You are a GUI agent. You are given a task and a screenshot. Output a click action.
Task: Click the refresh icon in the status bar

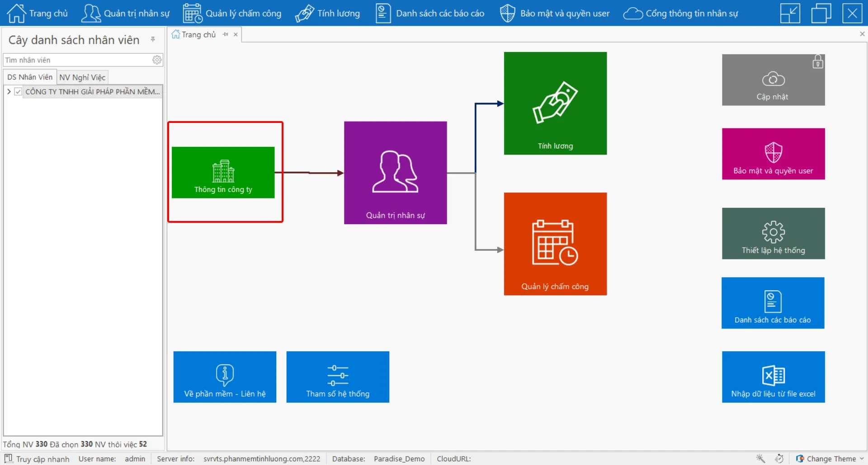click(779, 458)
